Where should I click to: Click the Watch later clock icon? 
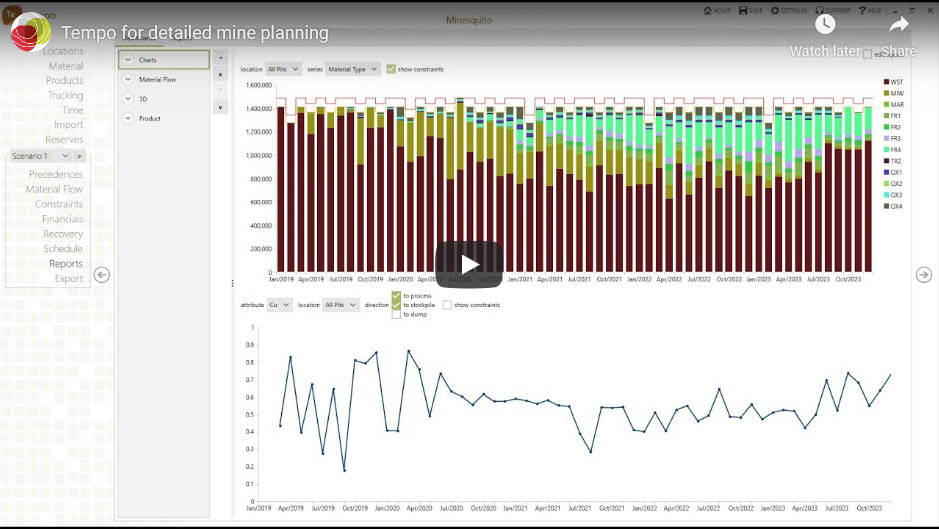[x=825, y=25]
